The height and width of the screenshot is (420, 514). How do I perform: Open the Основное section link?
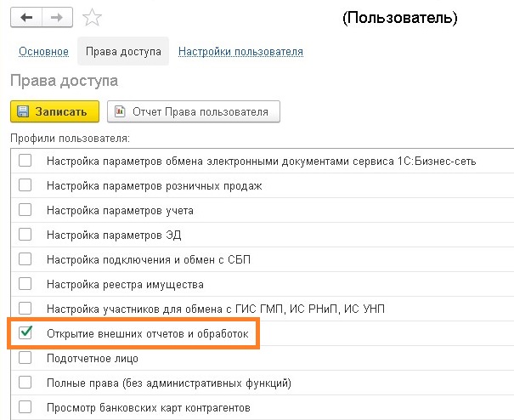pos(43,52)
